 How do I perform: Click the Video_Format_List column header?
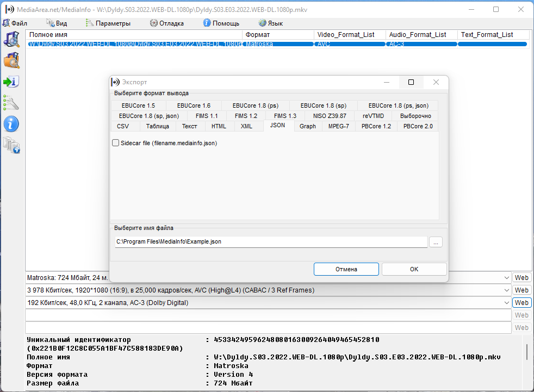(x=350, y=35)
